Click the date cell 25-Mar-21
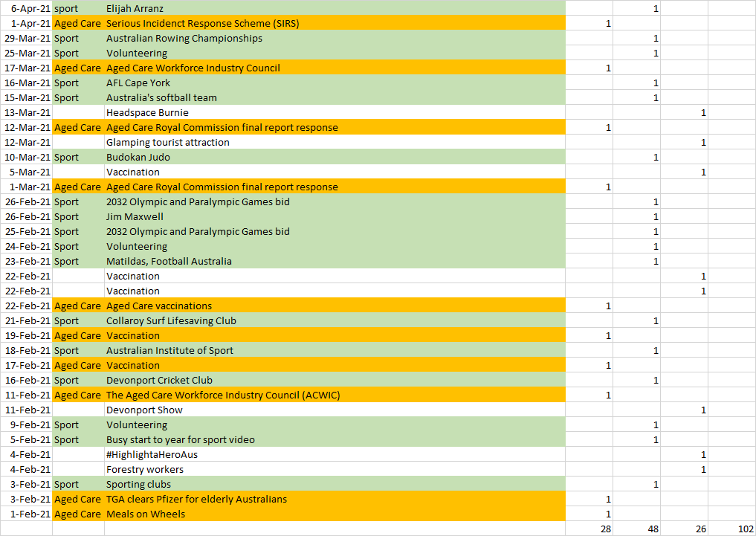The image size is (756, 536). 26,53
